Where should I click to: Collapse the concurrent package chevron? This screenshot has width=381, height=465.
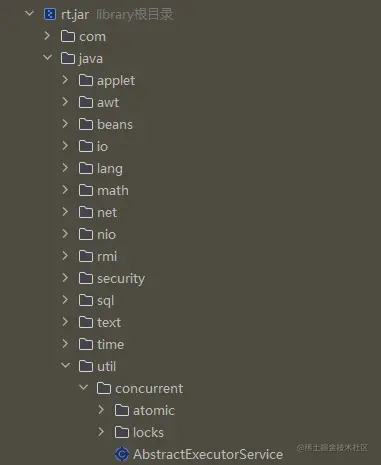pos(83,388)
